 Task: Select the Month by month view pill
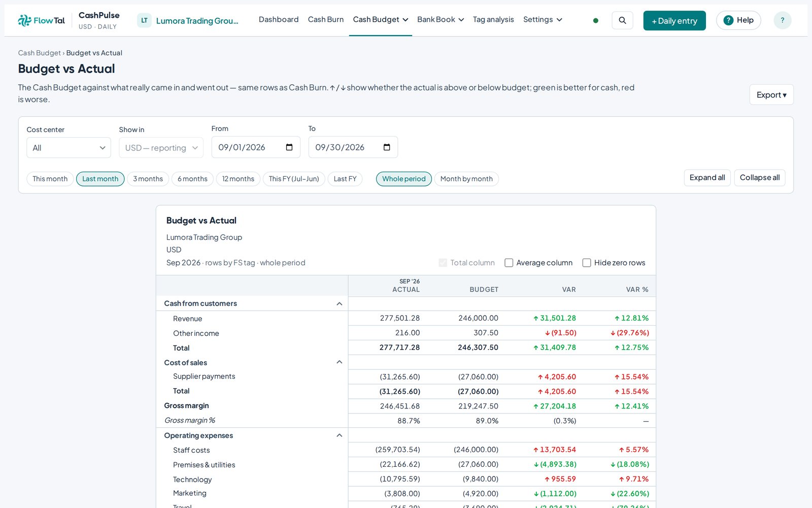pos(466,179)
